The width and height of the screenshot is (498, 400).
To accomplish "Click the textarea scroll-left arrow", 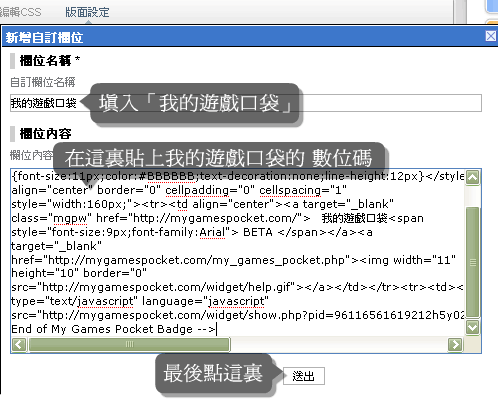I will click(19, 344).
